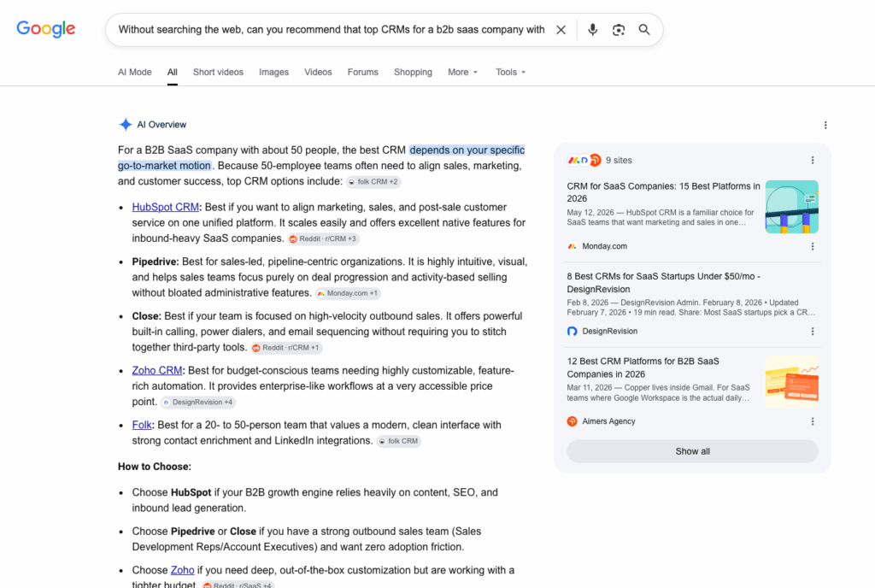The height and width of the screenshot is (588, 875).
Task: Click the bold 'Close:' list label
Action: (x=146, y=316)
